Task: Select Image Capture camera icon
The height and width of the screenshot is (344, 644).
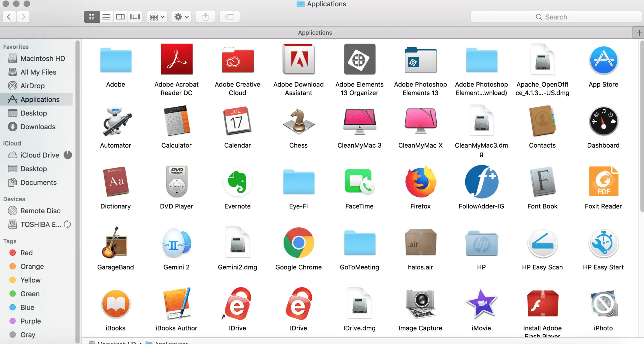Action: coord(421,304)
